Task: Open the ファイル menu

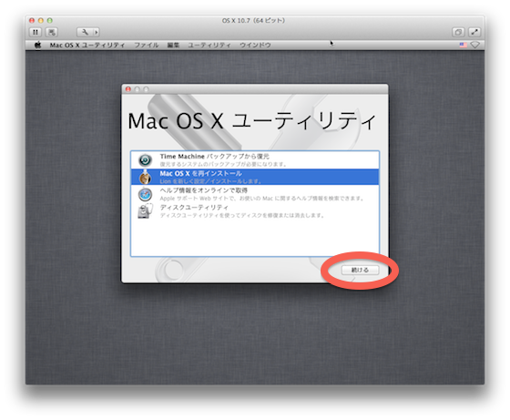Action: point(147,46)
